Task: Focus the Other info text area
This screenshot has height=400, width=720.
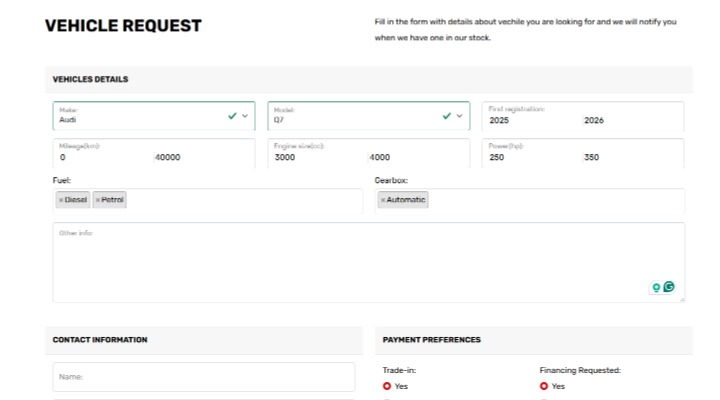Action: [369, 262]
